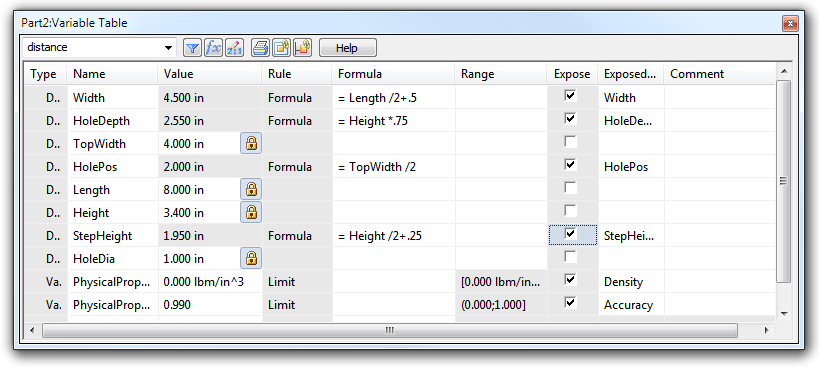
Task: Uncheck Expose checkbox in Density row
Action: pyautogui.click(x=570, y=280)
